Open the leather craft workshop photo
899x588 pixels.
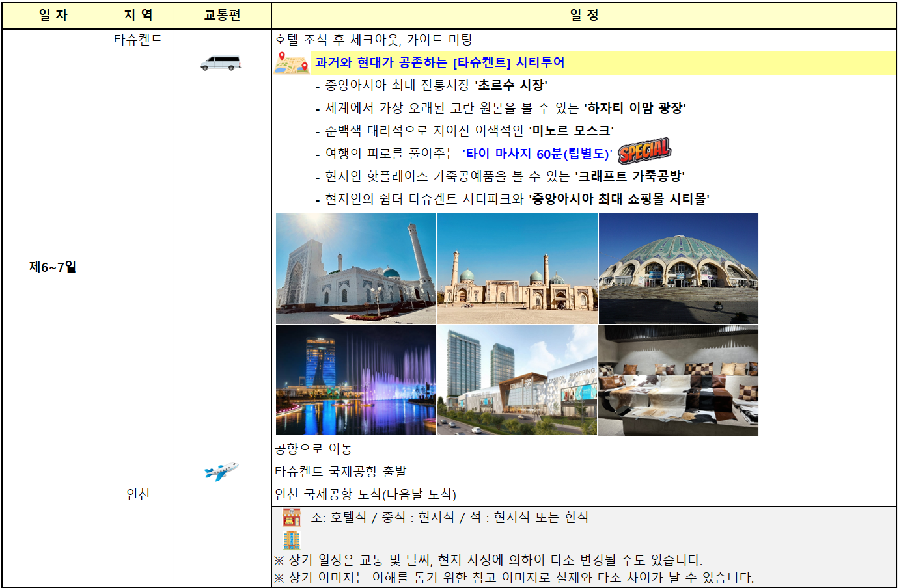(678, 380)
